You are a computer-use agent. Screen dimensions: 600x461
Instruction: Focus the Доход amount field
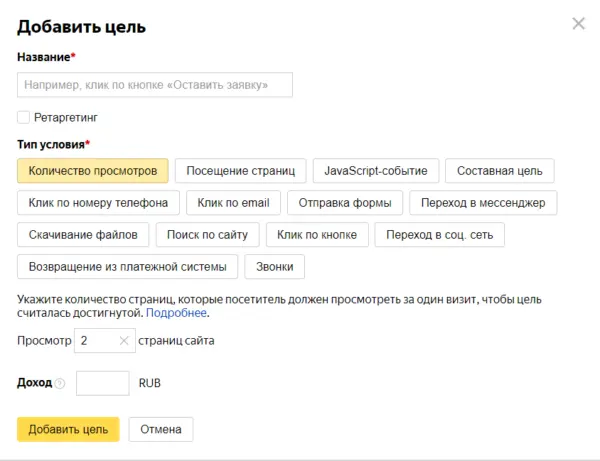tap(102, 383)
